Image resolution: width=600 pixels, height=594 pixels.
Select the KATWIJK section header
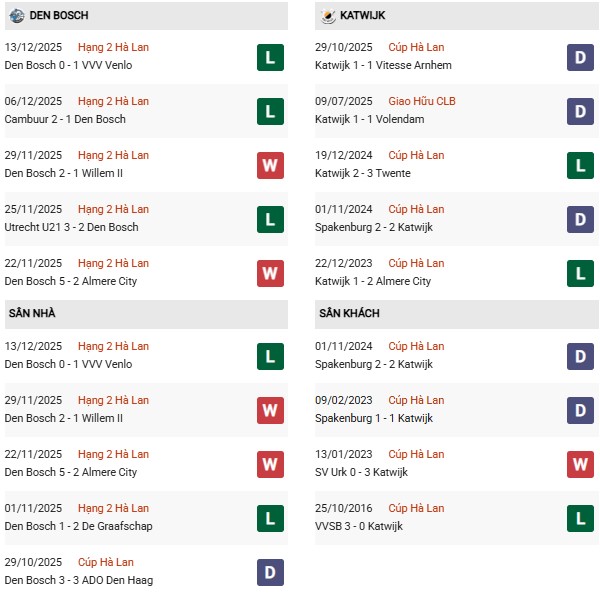tap(364, 16)
